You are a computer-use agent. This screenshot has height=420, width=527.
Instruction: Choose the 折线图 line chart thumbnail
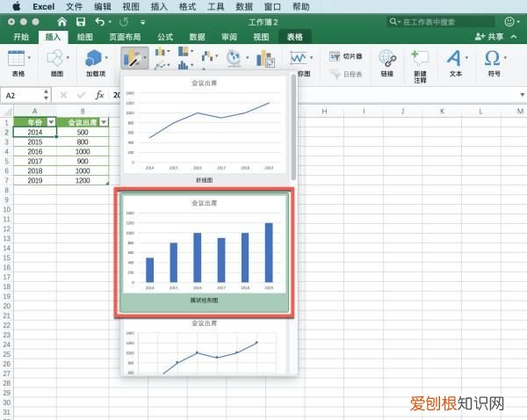click(x=205, y=130)
